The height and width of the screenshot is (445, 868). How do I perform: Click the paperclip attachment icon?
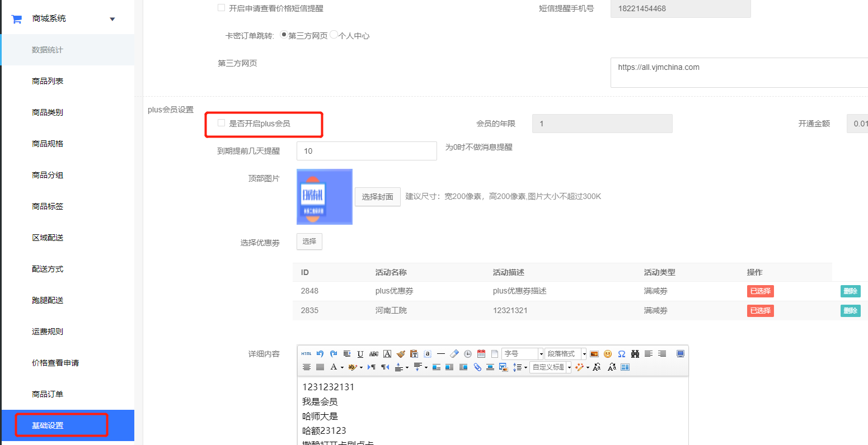[x=477, y=367]
